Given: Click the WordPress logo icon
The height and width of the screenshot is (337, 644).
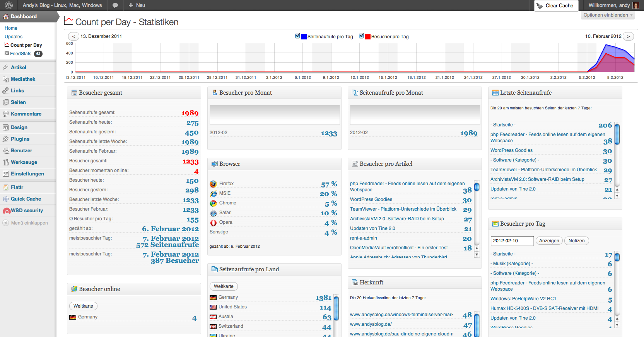Looking at the screenshot, I should tap(9, 5).
